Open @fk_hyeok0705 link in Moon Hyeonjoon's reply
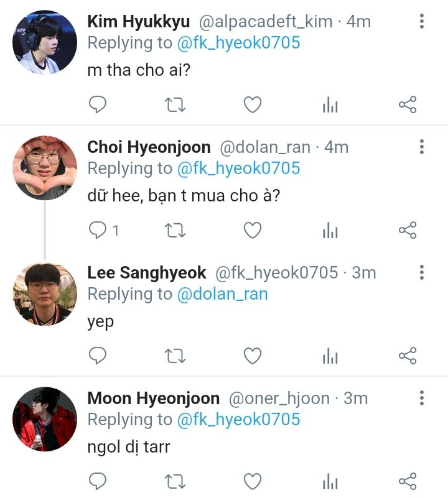 click(x=238, y=420)
